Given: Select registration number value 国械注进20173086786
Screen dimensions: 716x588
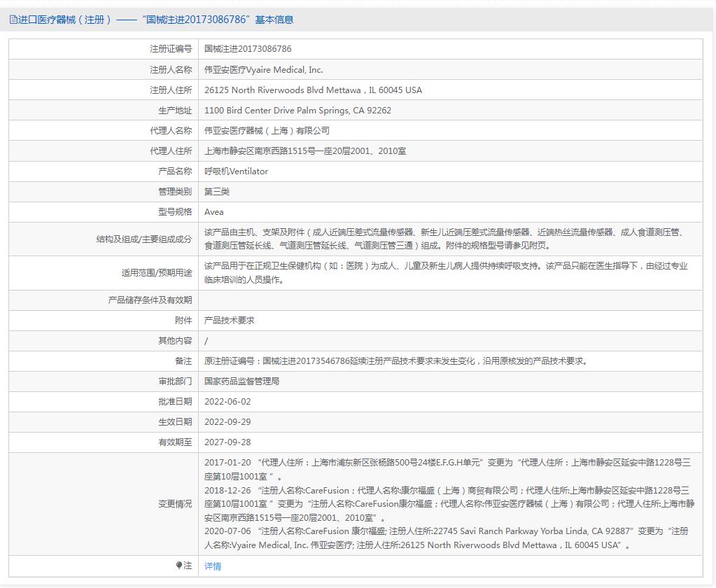Looking at the screenshot, I should coord(248,49).
